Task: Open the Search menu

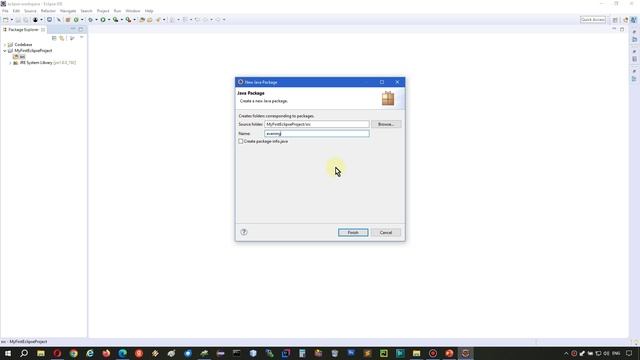Action: point(86,11)
